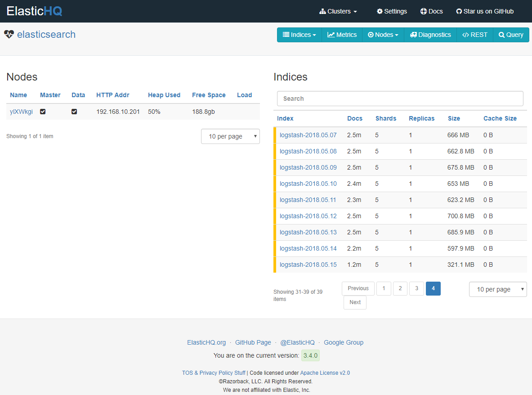
Task: Open nodes 10 per page dropdown
Action: (x=230, y=136)
